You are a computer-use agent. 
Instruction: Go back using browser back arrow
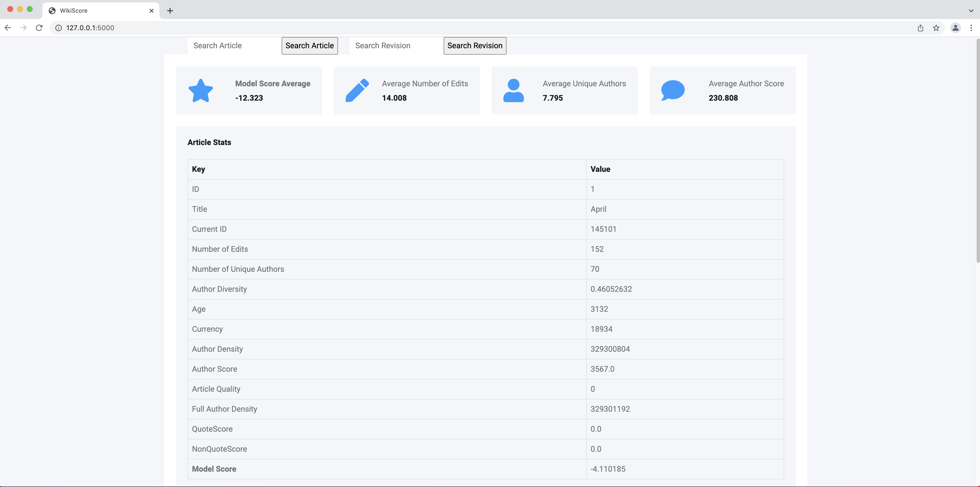click(x=8, y=28)
